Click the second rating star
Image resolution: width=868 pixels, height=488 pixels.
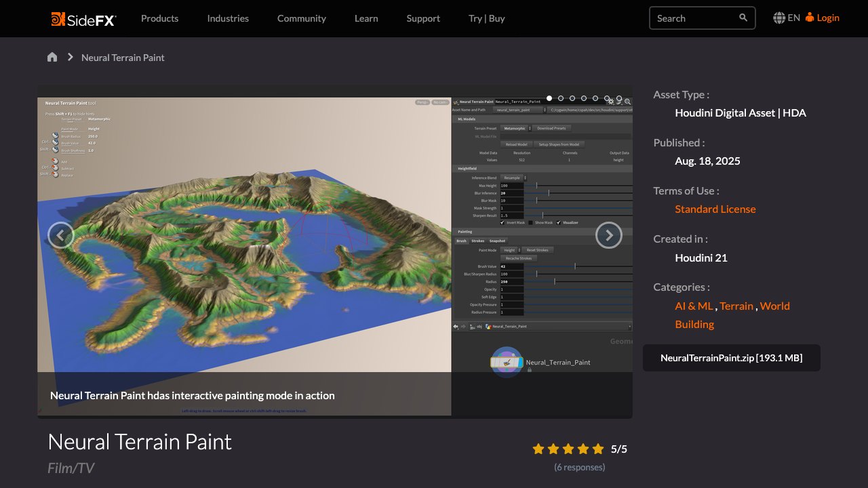click(553, 449)
